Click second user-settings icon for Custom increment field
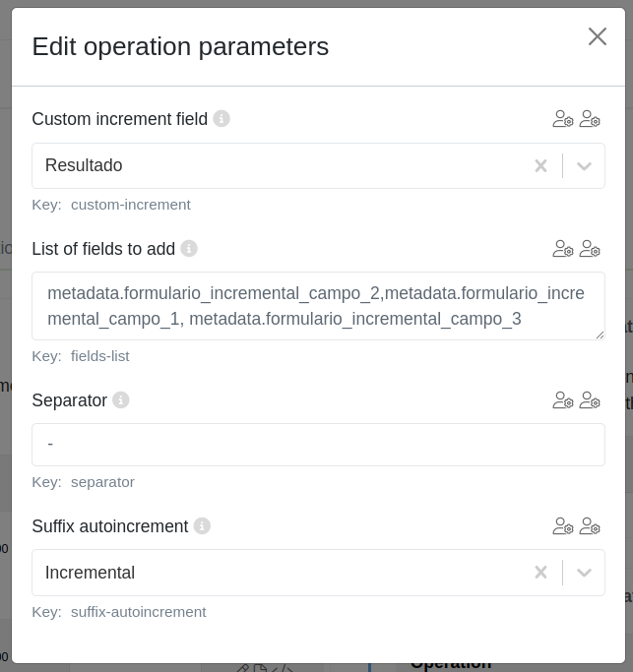 (590, 119)
